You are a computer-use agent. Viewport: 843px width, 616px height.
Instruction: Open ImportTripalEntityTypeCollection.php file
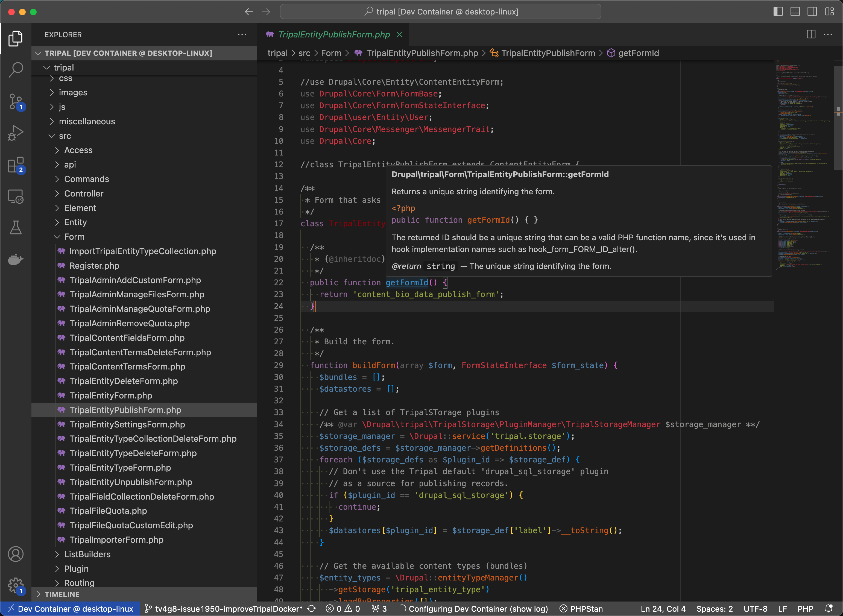144,251
